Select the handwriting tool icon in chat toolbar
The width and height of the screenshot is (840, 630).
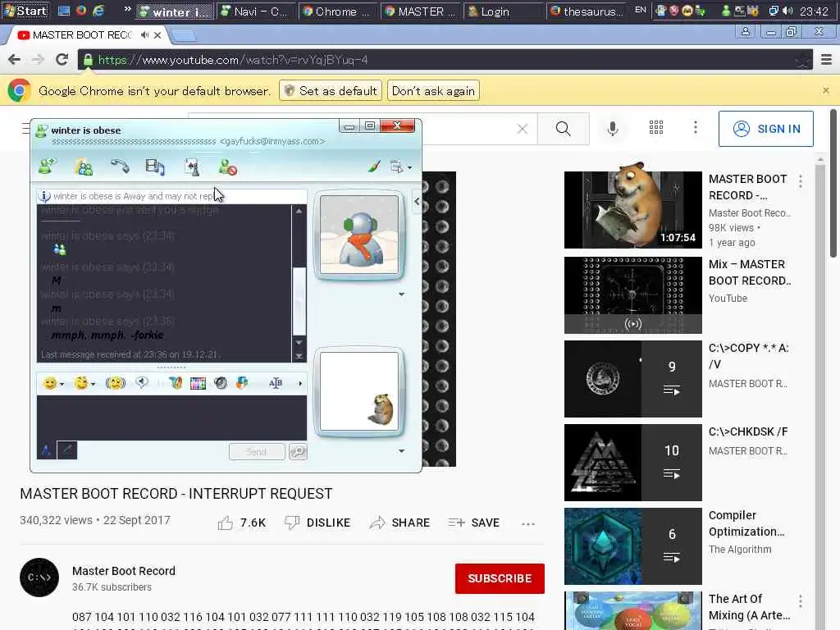(176, 383)
